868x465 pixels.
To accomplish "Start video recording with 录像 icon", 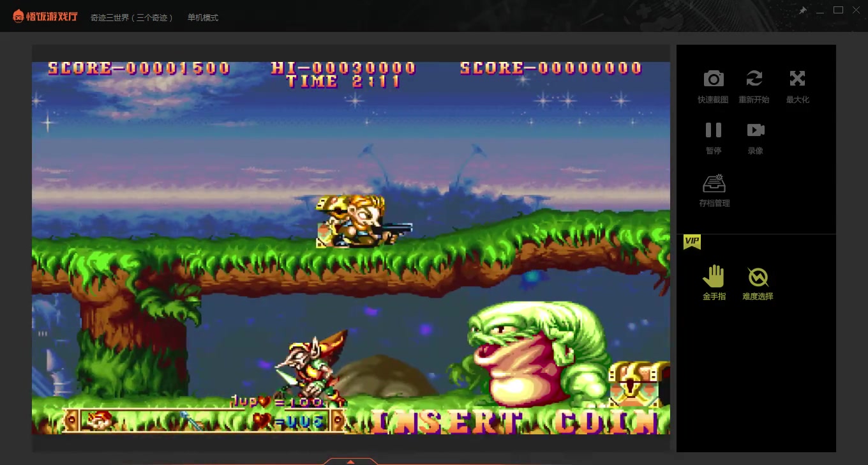I will pos(756,130).
